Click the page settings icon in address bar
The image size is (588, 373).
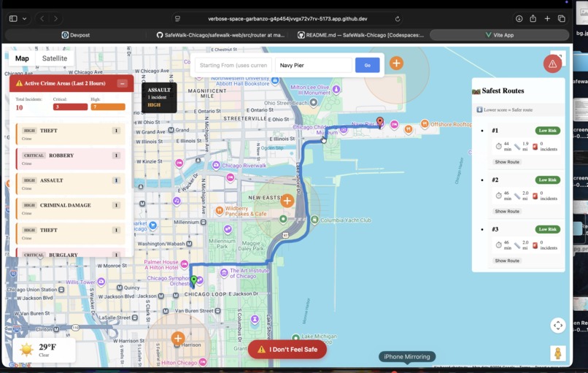point(178,19)
